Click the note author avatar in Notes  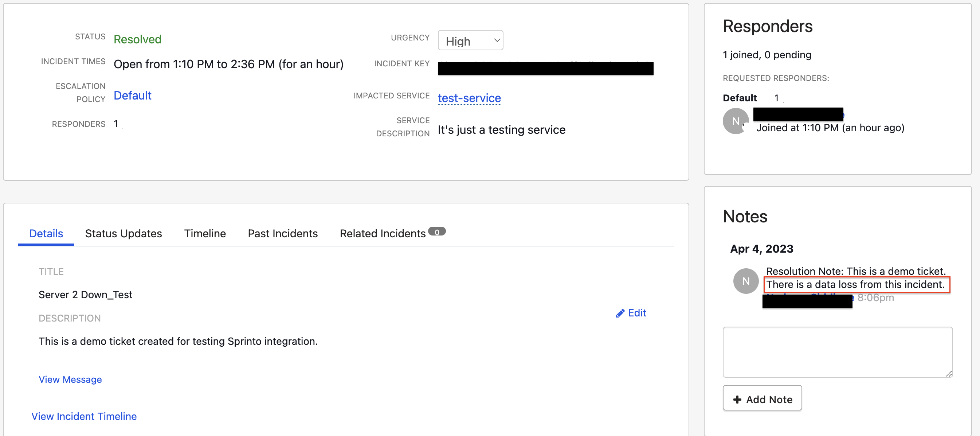coord(746,281)
